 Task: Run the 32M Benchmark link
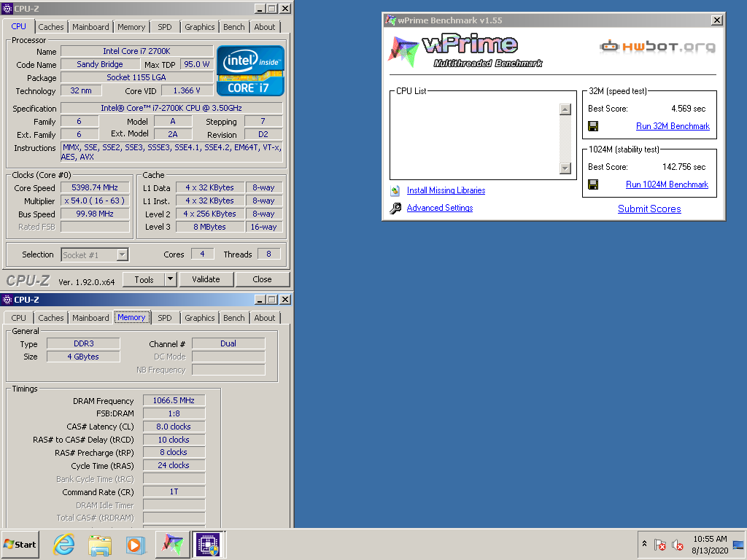(673, 126)
